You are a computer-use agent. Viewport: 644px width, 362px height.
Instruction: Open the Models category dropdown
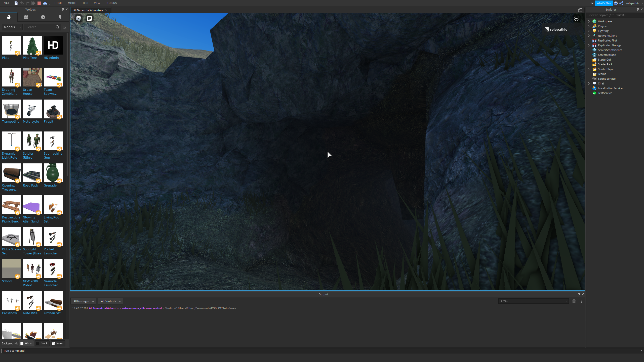pyautogui.click(x=12, y=27)
